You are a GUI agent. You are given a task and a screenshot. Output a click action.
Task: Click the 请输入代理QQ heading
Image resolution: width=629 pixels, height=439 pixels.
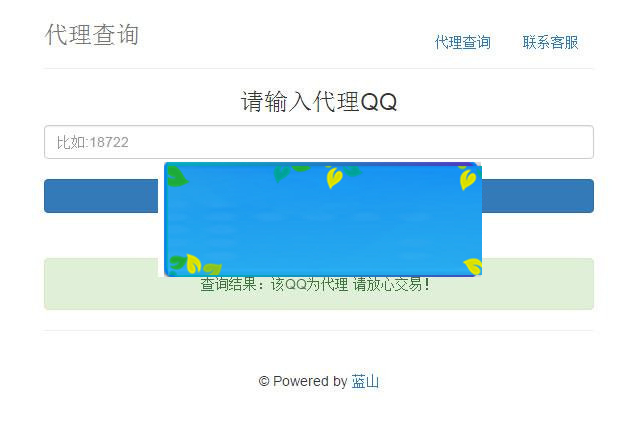click(x=318, y=102)
